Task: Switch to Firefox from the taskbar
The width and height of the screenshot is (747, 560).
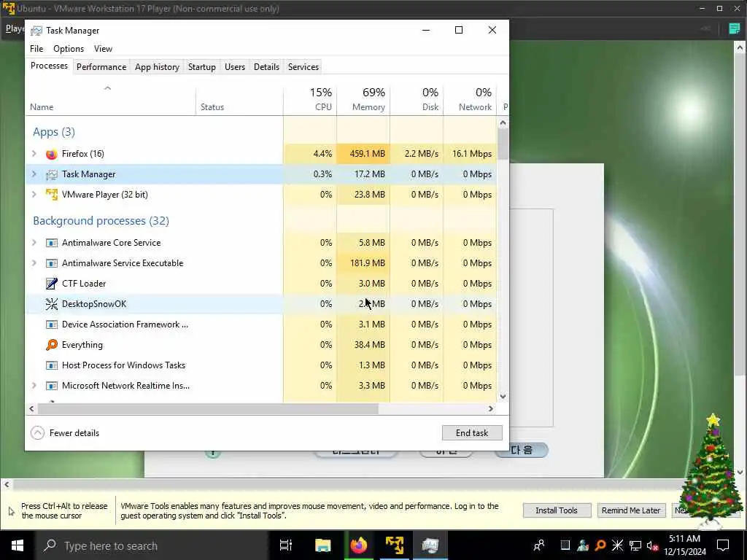Action: (359, 545)
